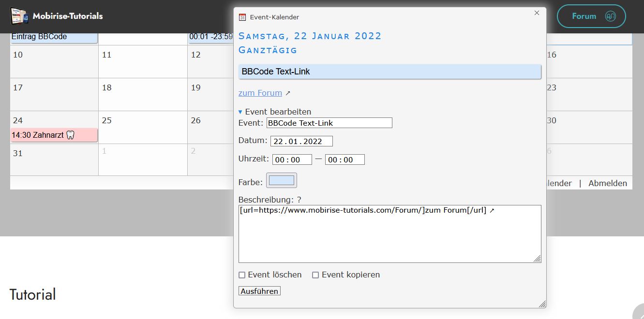Click the Event-Kalender calendar icon
This screenshot has height=319, width=644.
pos(242,17)
